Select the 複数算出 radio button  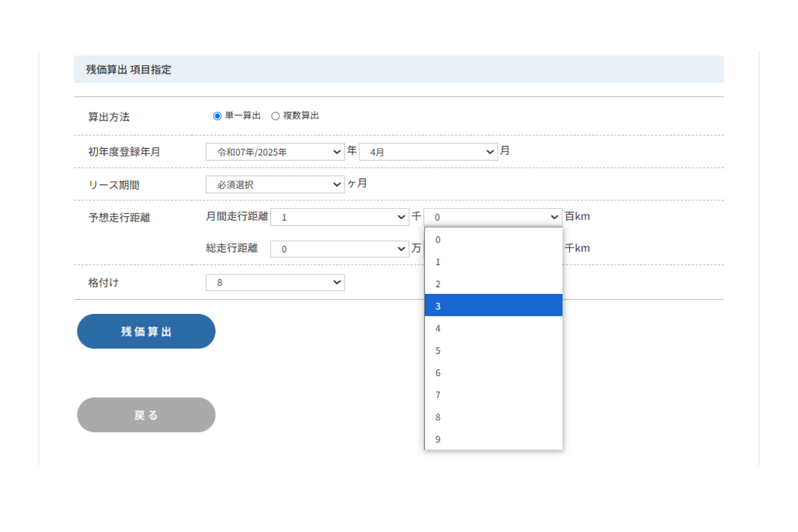pos(275,116)
